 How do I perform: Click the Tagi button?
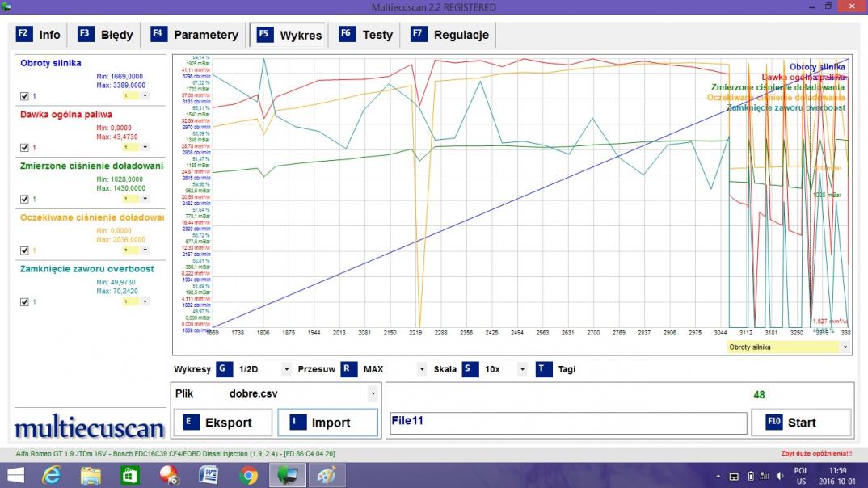pos(556,369)
